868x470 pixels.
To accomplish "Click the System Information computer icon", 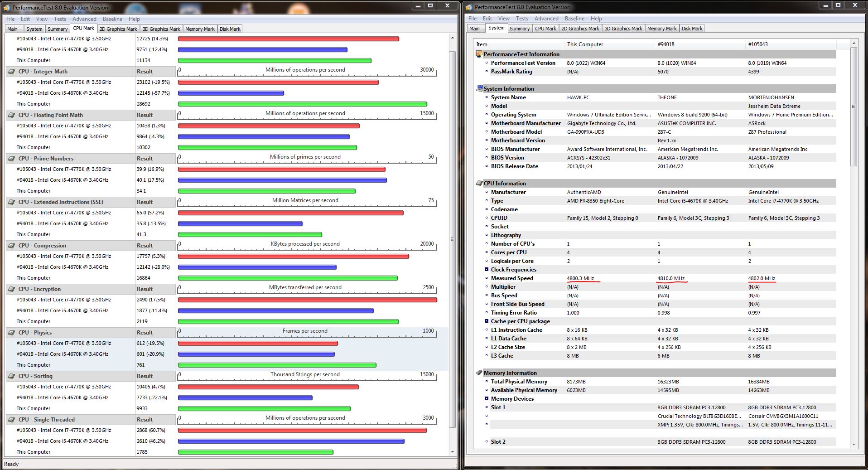I will click(479, 88).
